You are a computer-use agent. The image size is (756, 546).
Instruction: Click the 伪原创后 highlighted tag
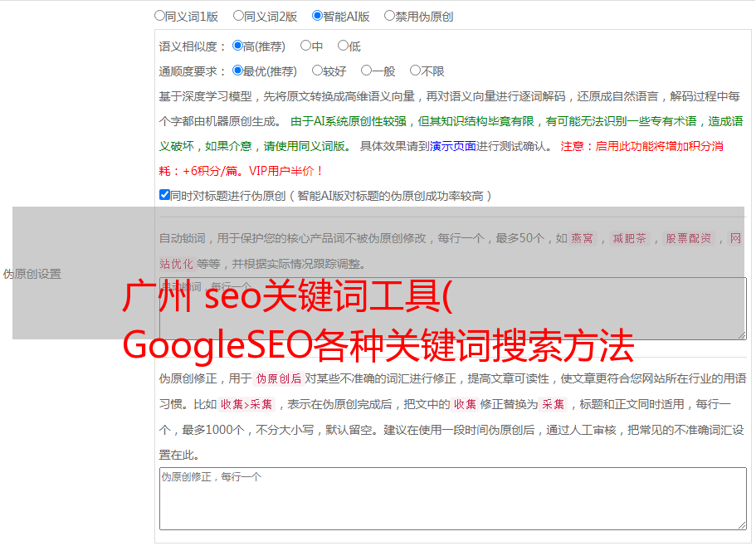(279, 378)
